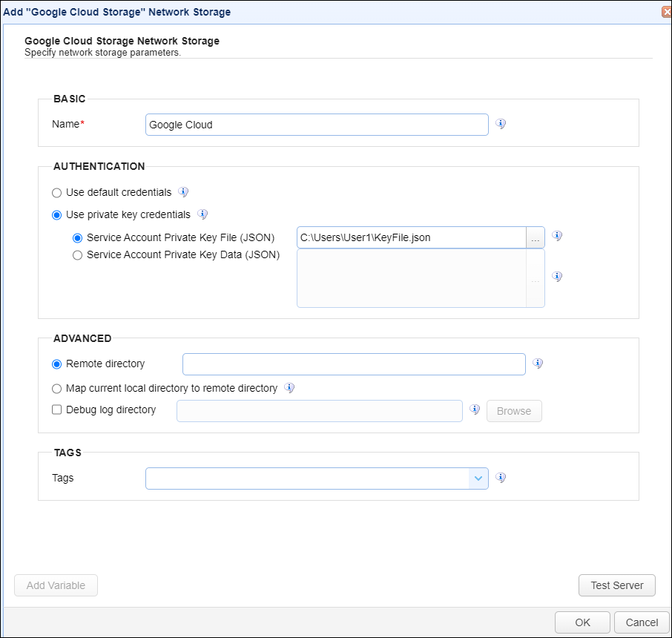Image resolution: width=672 pixels, height=638 pixels.
Task: Click info icon beside Private Key Data box
Action: pos(557,276)
